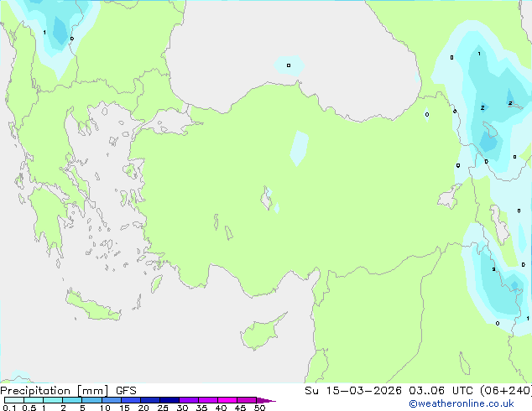Screen dimensions: 532x411
Task: Click the 35–40 mm violet legend swatch
Action: coord(208,400)
